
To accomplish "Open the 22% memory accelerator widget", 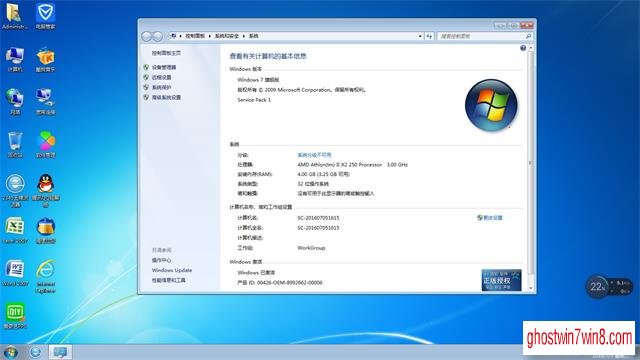I will click(x=609, y=287).
